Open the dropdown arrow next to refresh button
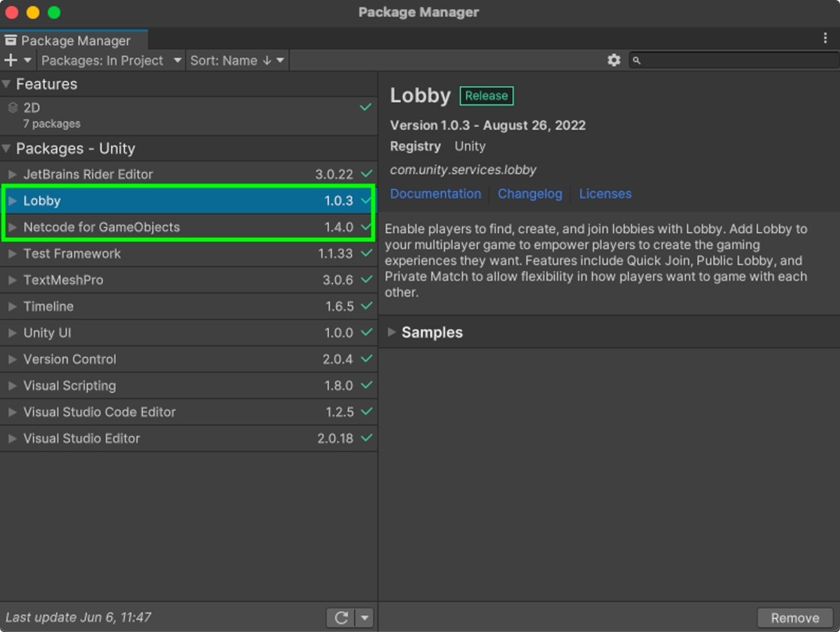Viewport: 840px width, 632px height. [365, 617]
